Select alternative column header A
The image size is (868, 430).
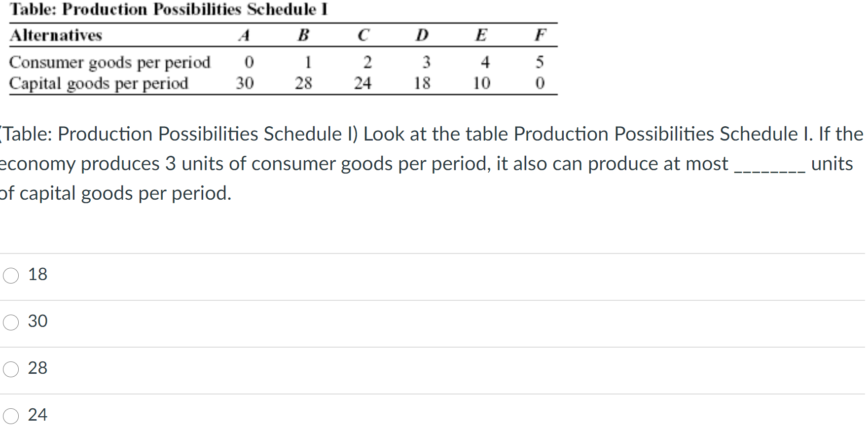click(x=245, y=34)
